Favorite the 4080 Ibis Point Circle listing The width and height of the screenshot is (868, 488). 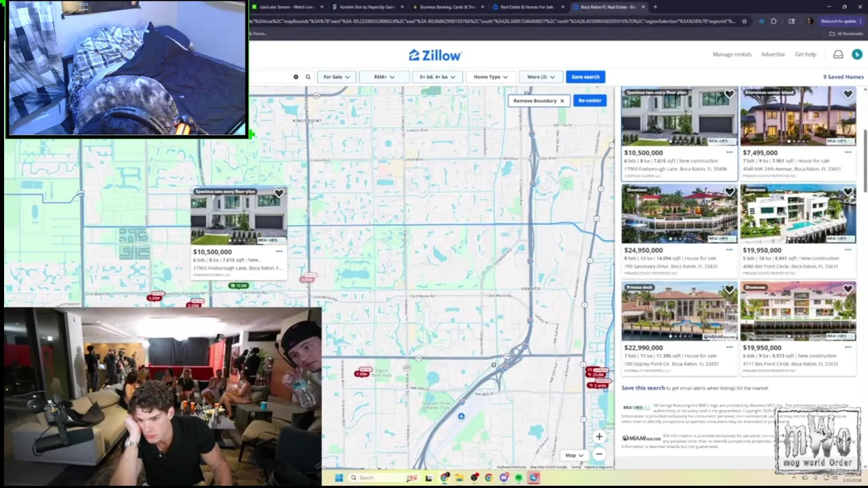tap(848, 192)
